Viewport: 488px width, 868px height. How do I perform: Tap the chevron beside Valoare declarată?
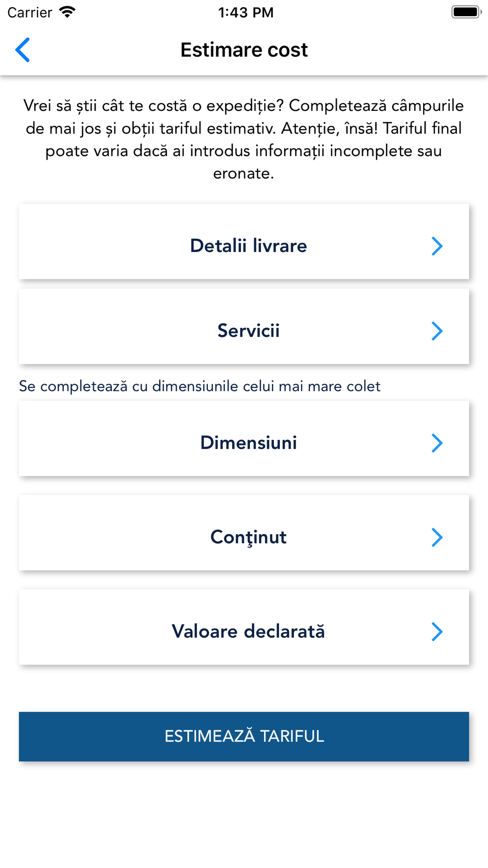437,631
